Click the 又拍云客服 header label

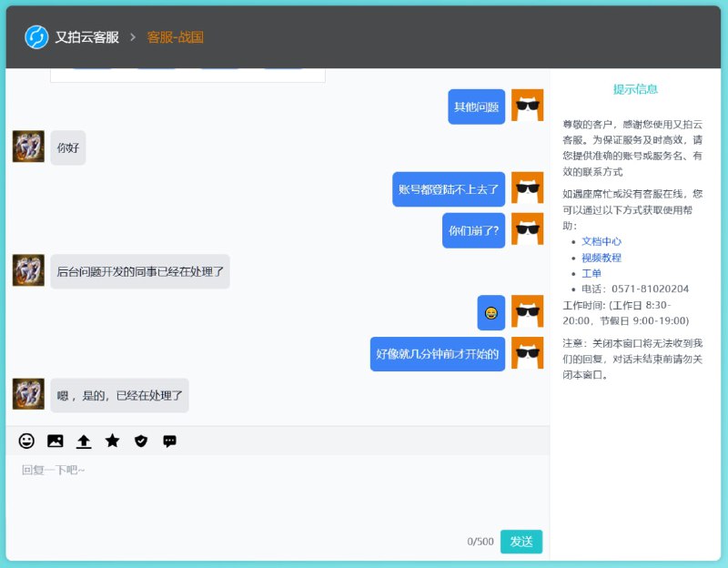[x=86, y=36]
